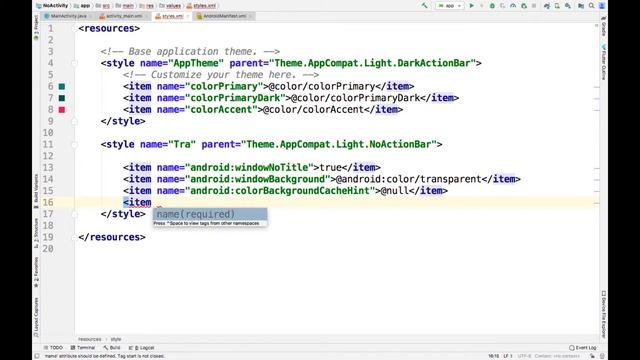
Task: Click fold marker at Tra closing style tag
Action: (74, 214)
